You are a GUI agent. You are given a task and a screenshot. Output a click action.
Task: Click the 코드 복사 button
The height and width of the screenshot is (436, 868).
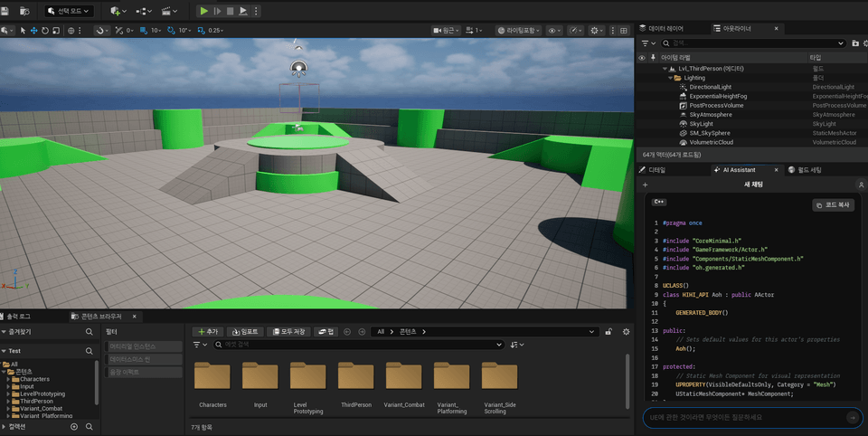833,205
